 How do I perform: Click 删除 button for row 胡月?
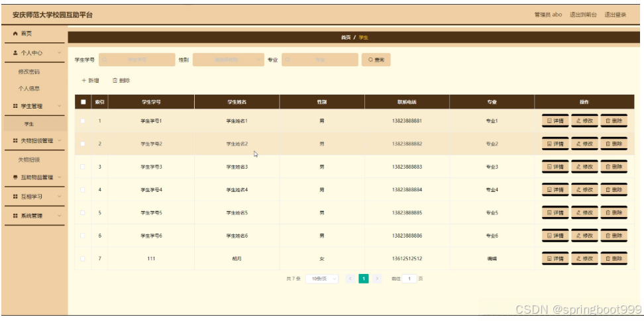click(614, 259)
